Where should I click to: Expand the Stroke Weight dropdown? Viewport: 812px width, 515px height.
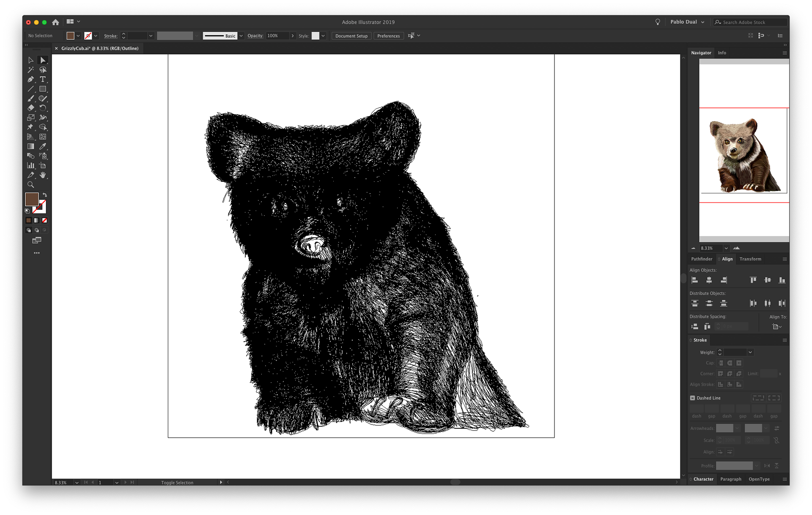click(x=750, y=352)
